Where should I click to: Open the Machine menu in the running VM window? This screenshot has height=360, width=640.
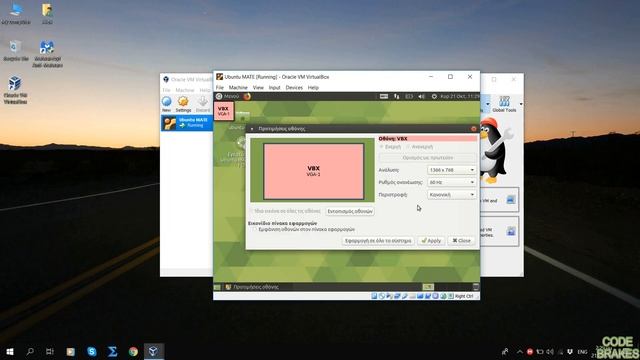click(238, 87)
